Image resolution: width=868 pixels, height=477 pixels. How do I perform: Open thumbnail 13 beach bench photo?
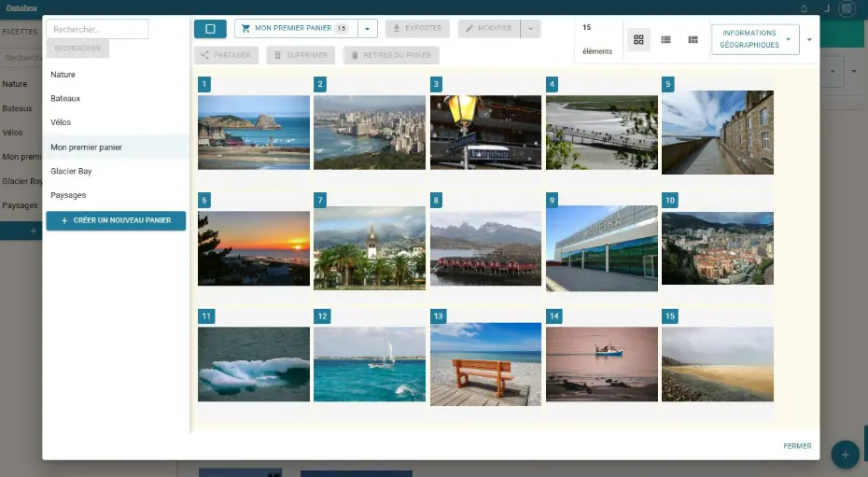(x=485, y=364)
